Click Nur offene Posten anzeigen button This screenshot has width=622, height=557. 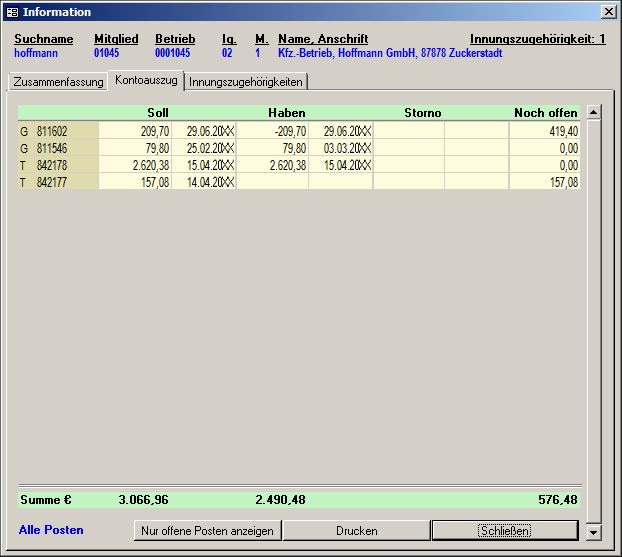207,530
